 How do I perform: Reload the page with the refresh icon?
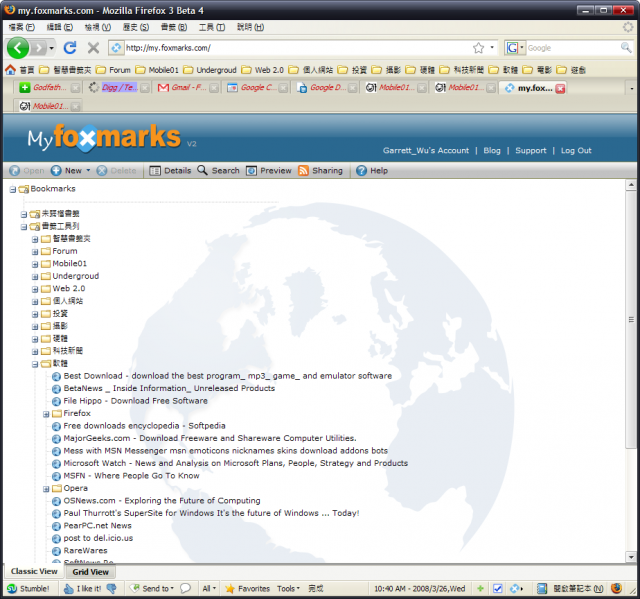(x=70, y=48)
